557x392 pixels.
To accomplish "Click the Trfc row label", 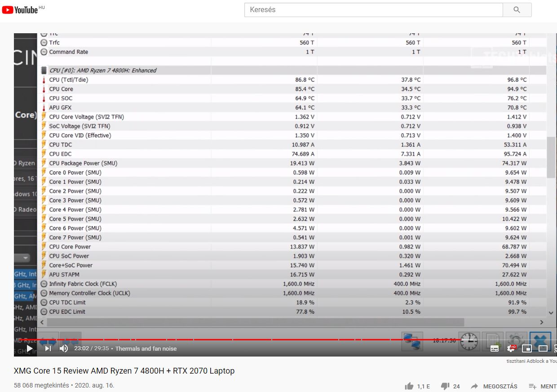I will [54, 43].
